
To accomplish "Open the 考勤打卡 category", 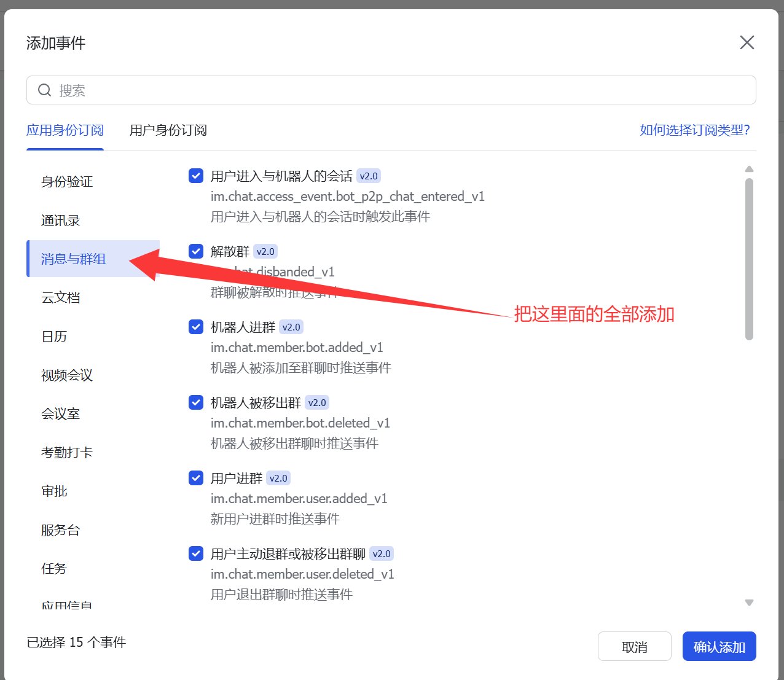I will click(66, 452).
